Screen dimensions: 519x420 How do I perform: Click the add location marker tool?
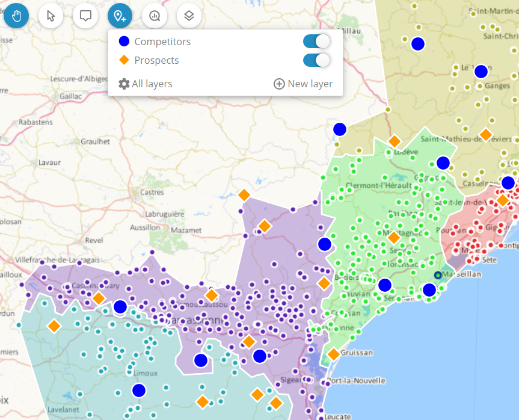(120, 16)
